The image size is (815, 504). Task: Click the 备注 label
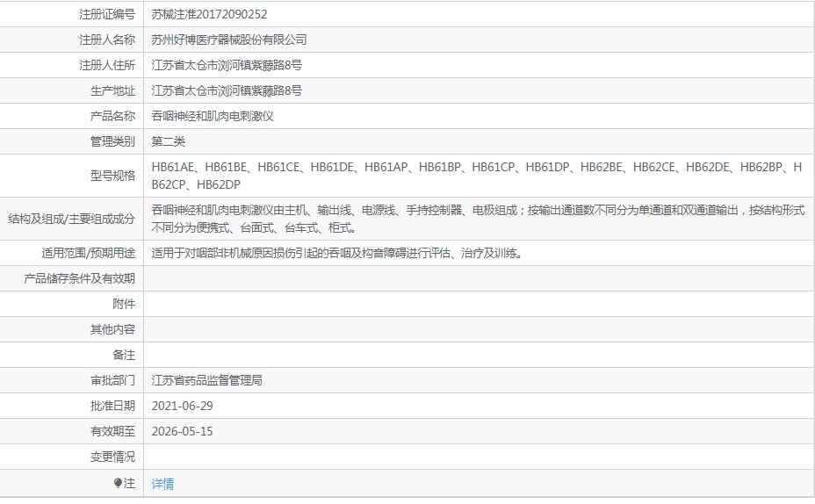pos(124,356)
